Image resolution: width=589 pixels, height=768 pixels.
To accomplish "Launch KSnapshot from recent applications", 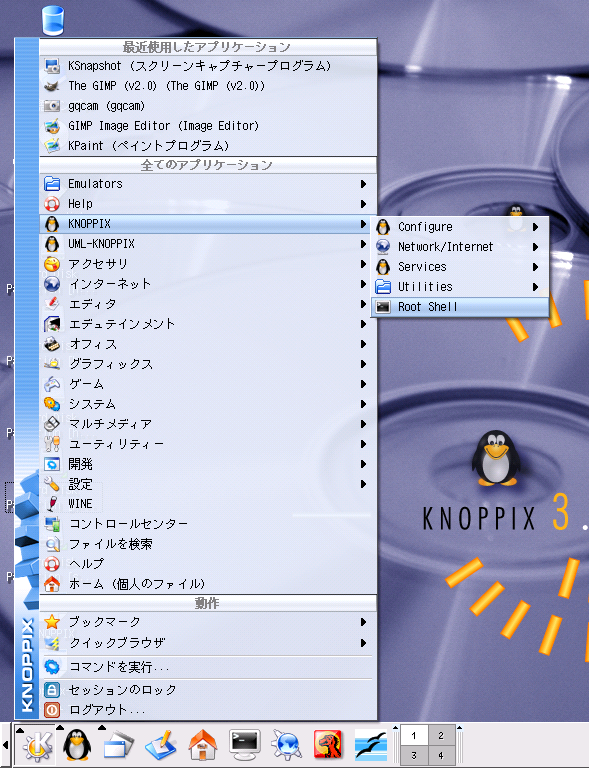I will pyautogui.click(x=208, y=66).
